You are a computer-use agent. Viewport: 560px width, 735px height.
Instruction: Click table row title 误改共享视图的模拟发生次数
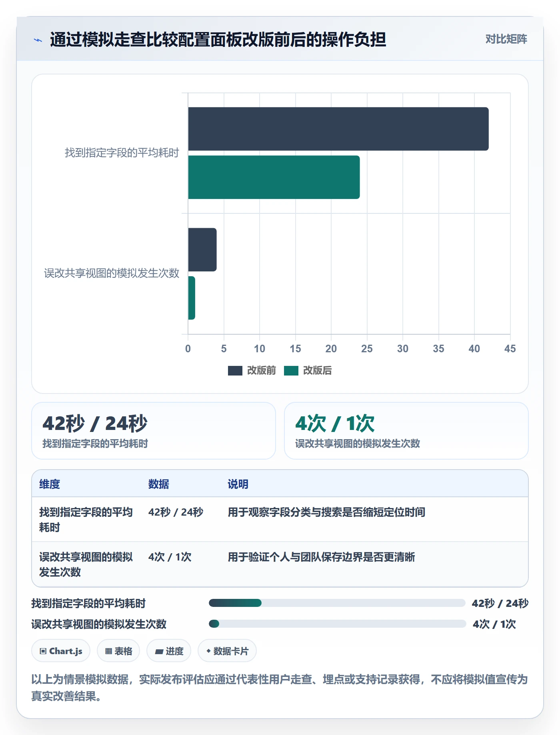86,564
